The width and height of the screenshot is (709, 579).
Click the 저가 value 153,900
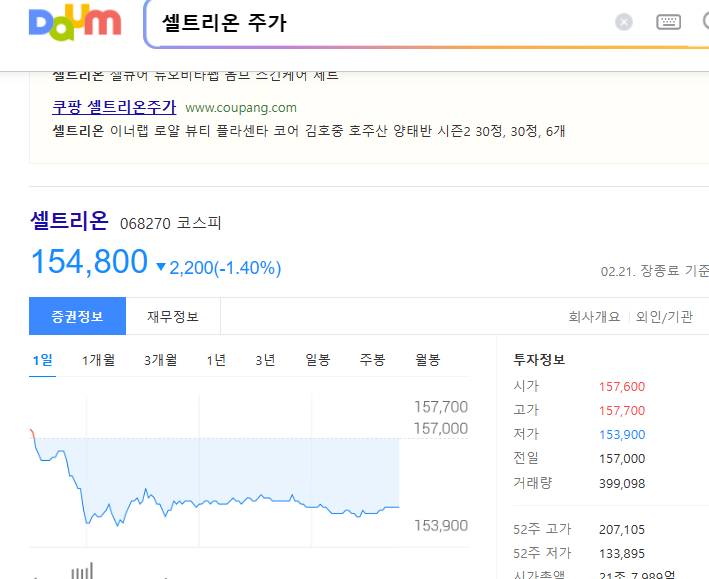click(x=622, y=435)
